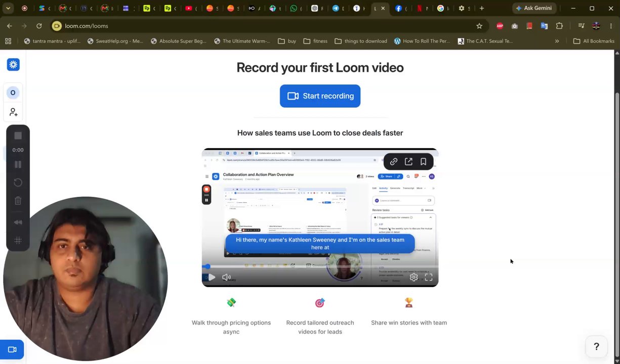Delete recording with the trash icon
This screenshot has width=620, height=364.
pyautogui.click(x=18, y=201)
